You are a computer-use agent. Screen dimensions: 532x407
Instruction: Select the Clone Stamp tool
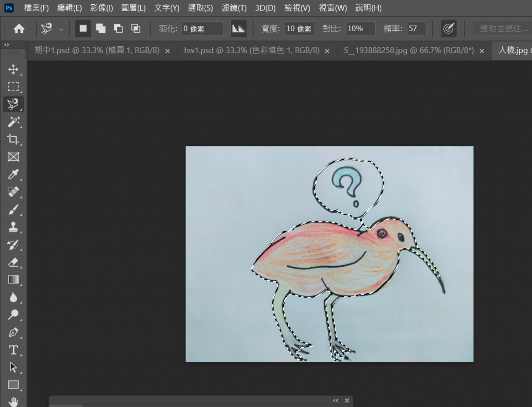point(13,227)
